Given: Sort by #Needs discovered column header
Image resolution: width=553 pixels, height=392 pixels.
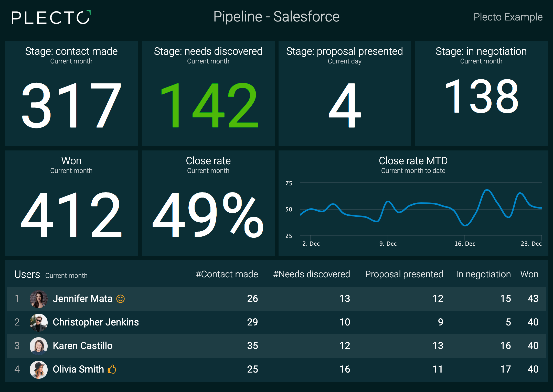Looking at the screenshot, I should pos(312,274).
